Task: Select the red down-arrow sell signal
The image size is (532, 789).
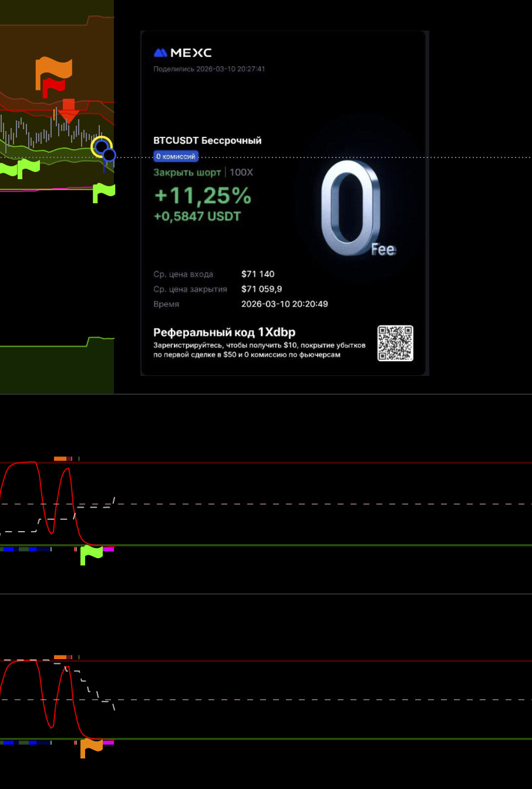Action: point(69,110)
